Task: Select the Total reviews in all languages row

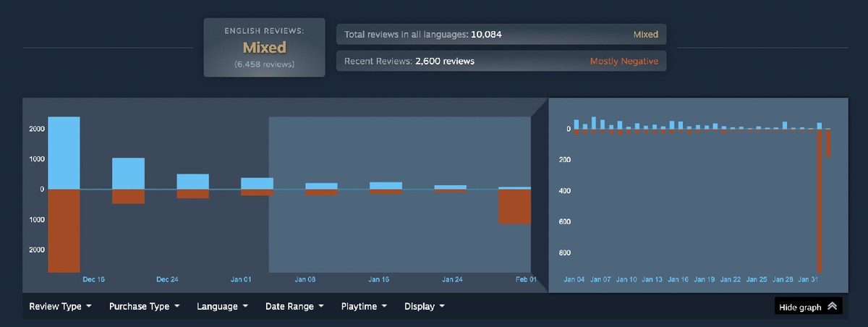Action: pyautogui.click(x=501, y=35)
